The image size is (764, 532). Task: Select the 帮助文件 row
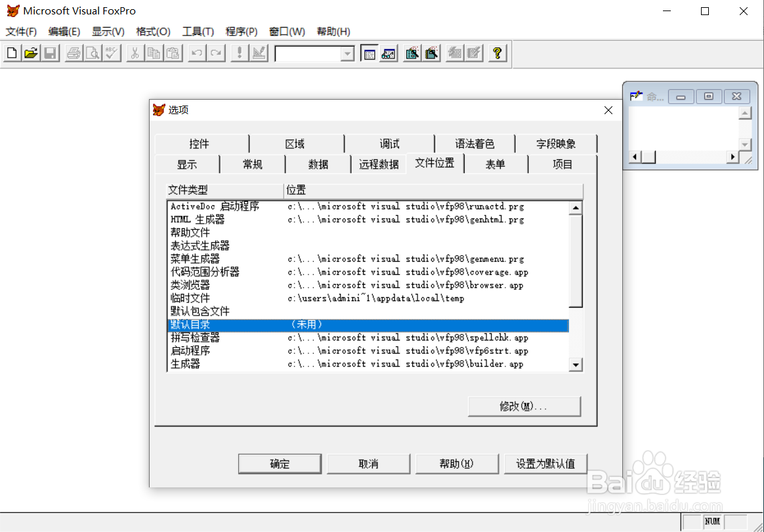point(368,233)
